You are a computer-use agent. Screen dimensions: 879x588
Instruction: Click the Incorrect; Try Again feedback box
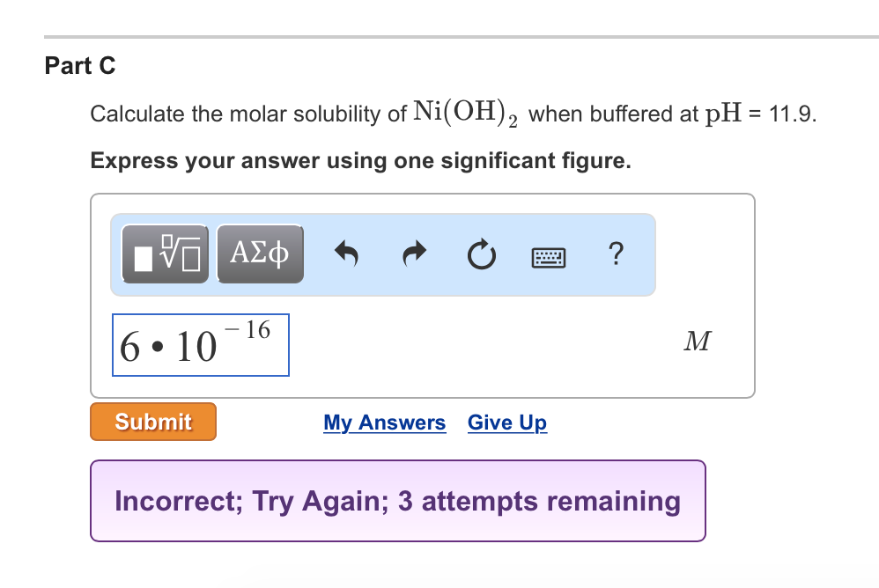pos(397,501)
